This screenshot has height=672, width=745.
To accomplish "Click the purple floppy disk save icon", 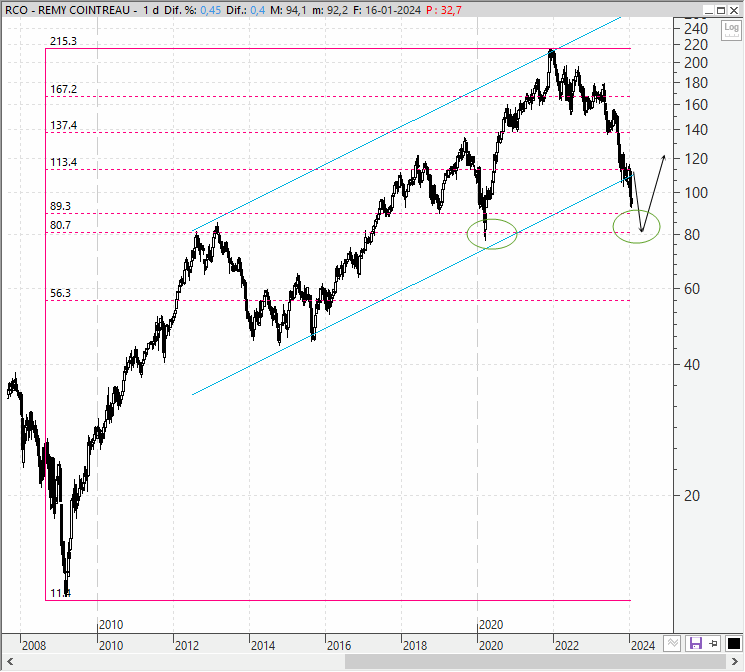I will click(696, 644).
